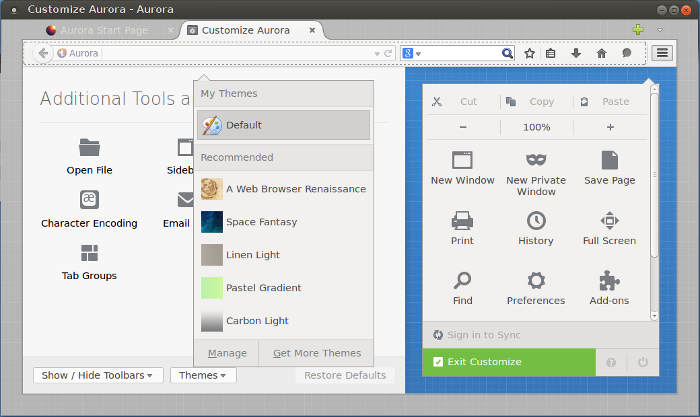This screenshot has width=700, height=417.
Task: Select the Space Fantasy theme
Action: (283, 222)
